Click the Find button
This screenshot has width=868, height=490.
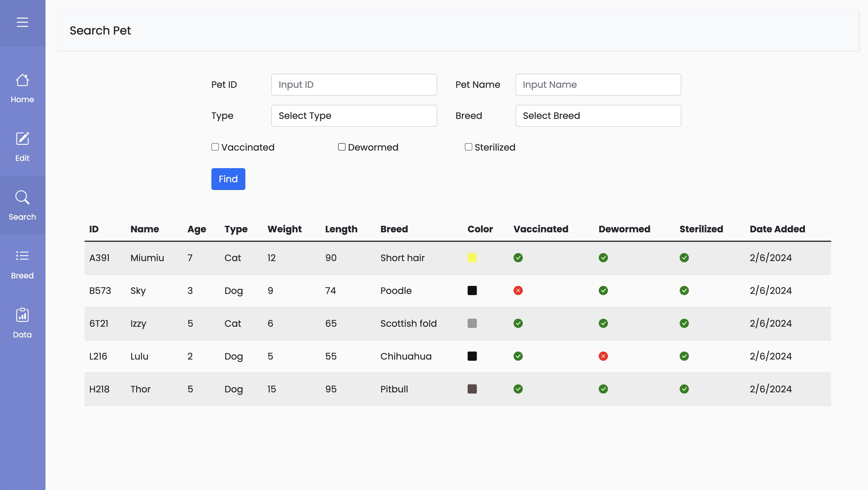pos(228,179)
